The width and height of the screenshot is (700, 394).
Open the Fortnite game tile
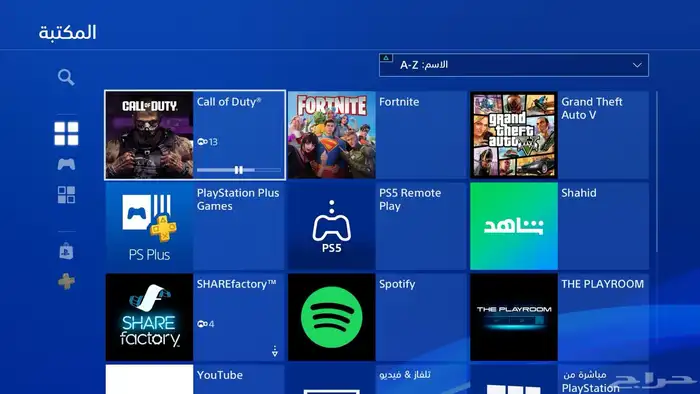pos(377,135)
